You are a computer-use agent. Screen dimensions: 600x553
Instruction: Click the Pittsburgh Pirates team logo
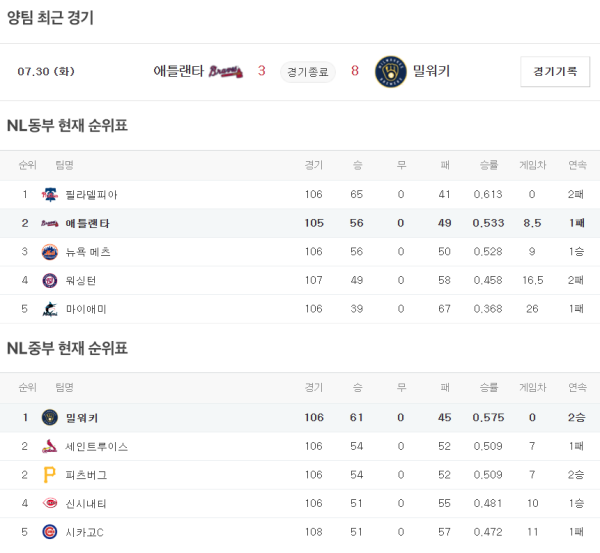pyautogui.click(x=49, y=475)
